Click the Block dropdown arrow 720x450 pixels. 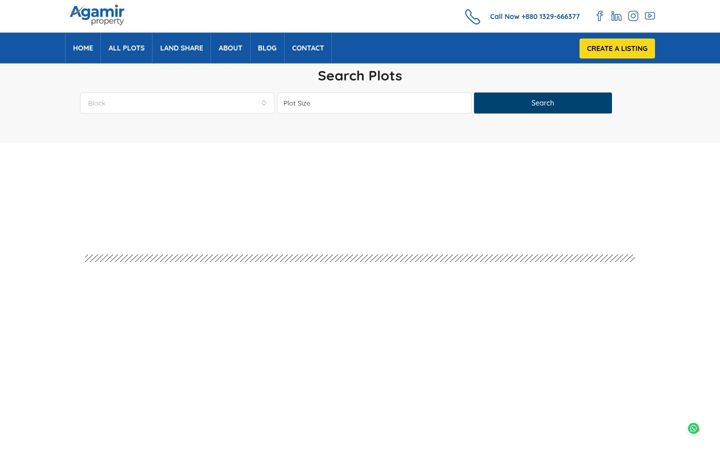[264, 103]
